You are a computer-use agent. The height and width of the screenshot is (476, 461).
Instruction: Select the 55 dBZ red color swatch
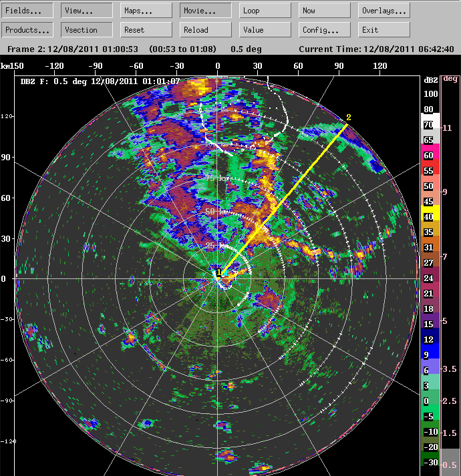click(430, 167)
